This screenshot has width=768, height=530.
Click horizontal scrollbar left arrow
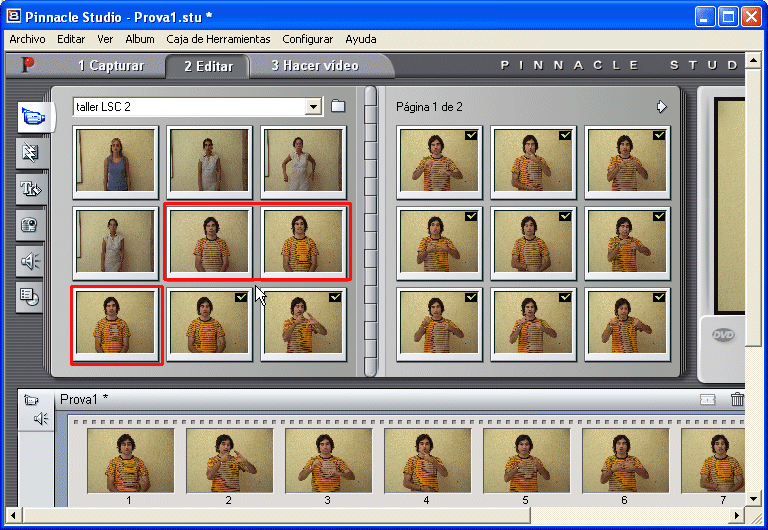coord(13,515)
